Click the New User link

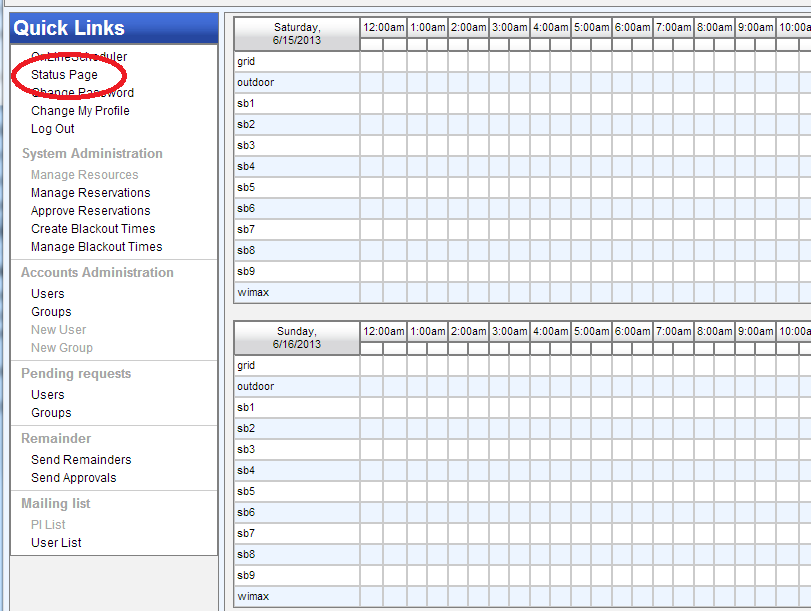click(58, 330)
